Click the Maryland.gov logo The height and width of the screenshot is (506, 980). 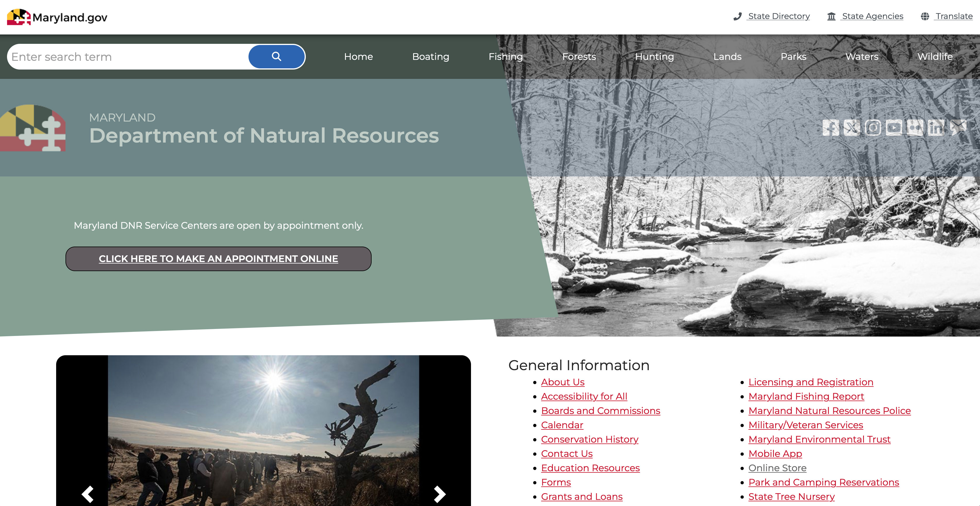pyautogui.click(x=57, y=17)
